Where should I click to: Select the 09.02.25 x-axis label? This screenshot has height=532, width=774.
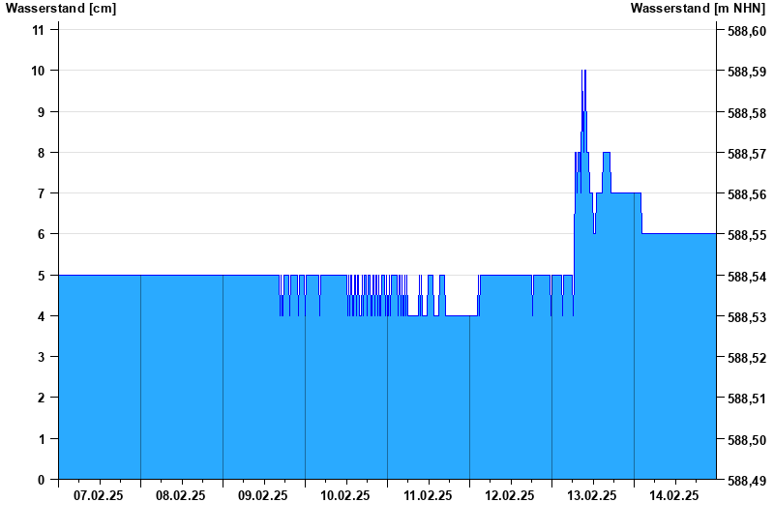click(x=262, y=495)
